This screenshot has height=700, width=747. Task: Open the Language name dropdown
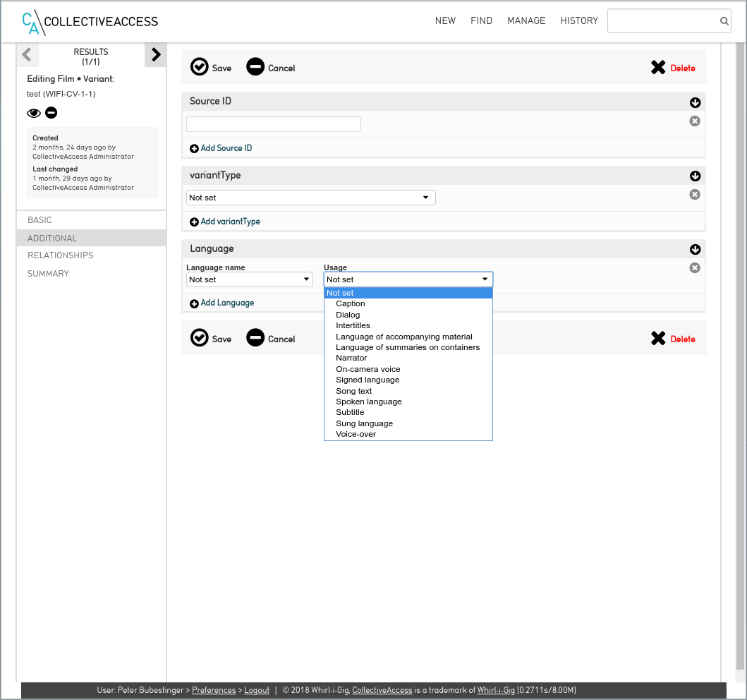coord(249,280)
